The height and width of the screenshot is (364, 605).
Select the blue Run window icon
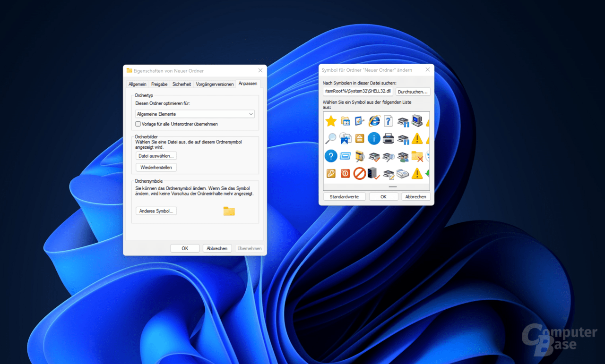tap(346, 156)
